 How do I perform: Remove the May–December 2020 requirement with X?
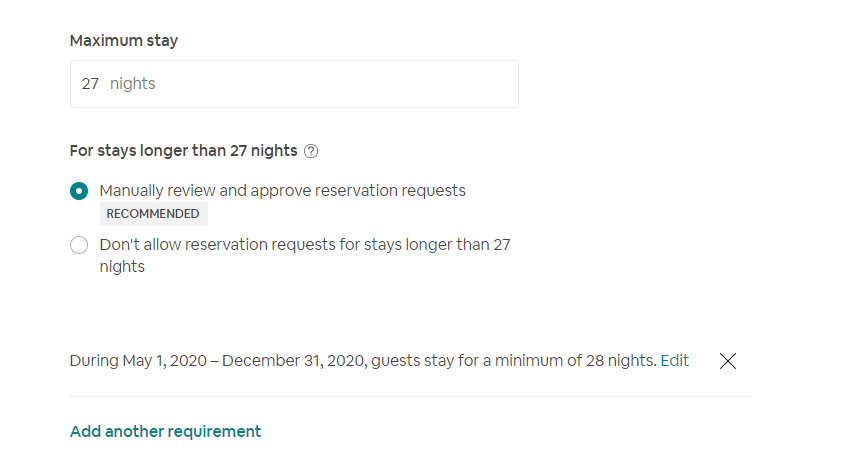tap(728, 361)
